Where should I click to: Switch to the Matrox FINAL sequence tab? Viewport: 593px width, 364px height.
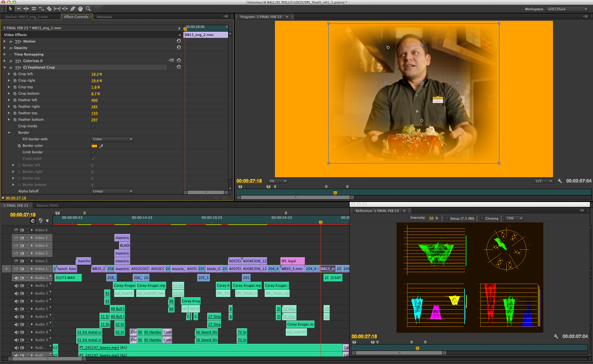[x=47, y=205]
